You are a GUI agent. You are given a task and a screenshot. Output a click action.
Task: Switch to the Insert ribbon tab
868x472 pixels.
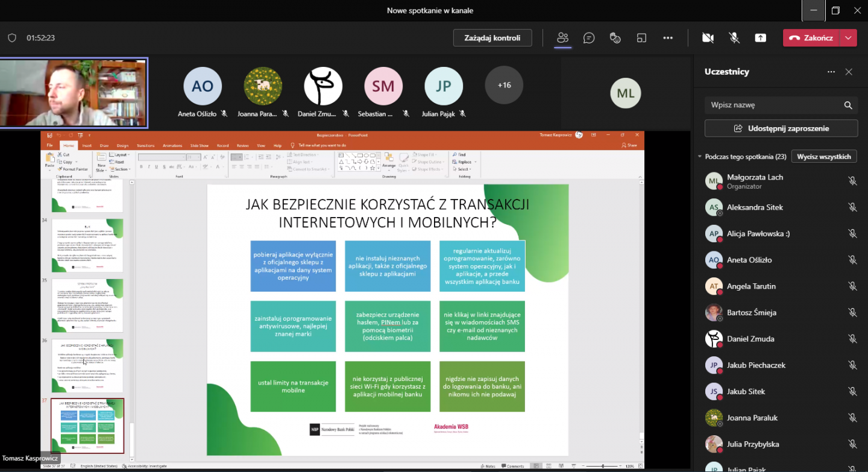click(87, 145)
